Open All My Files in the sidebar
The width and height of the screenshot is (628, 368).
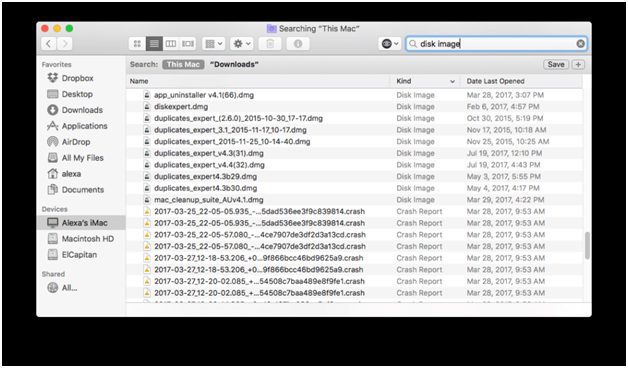point(75,158)
